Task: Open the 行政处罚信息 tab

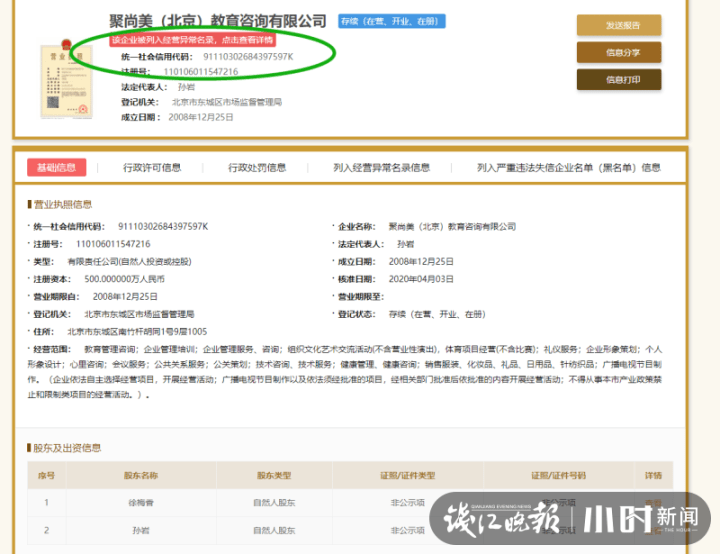Action: (x=257, y=168)
